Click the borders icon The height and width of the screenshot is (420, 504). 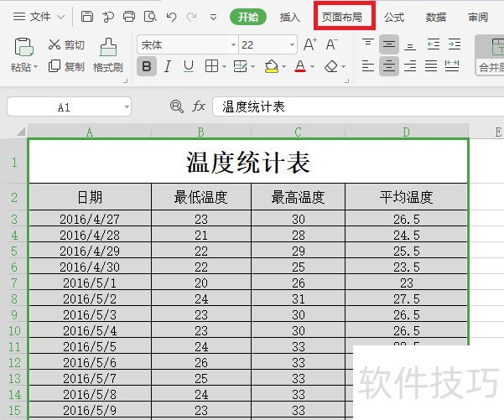[211, 66]
